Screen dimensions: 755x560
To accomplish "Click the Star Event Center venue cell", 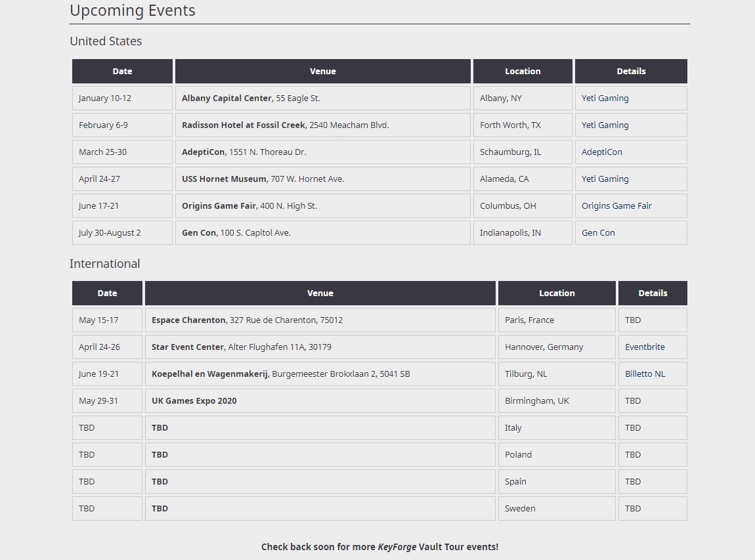I will 320,347.
